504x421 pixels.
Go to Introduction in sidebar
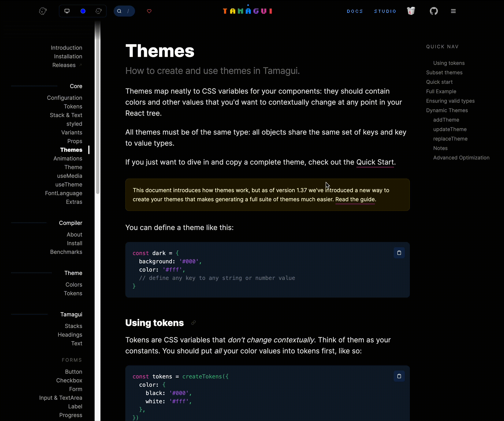(66, 48)
